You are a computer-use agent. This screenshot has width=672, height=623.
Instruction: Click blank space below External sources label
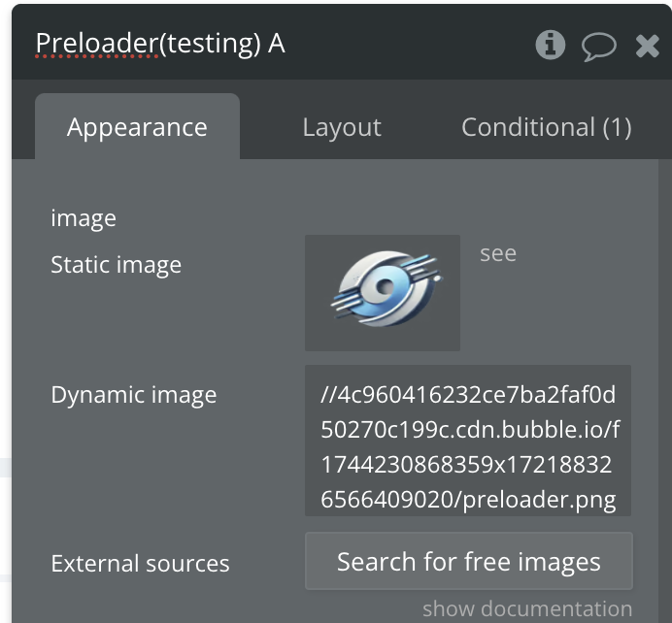coord(146,602)
